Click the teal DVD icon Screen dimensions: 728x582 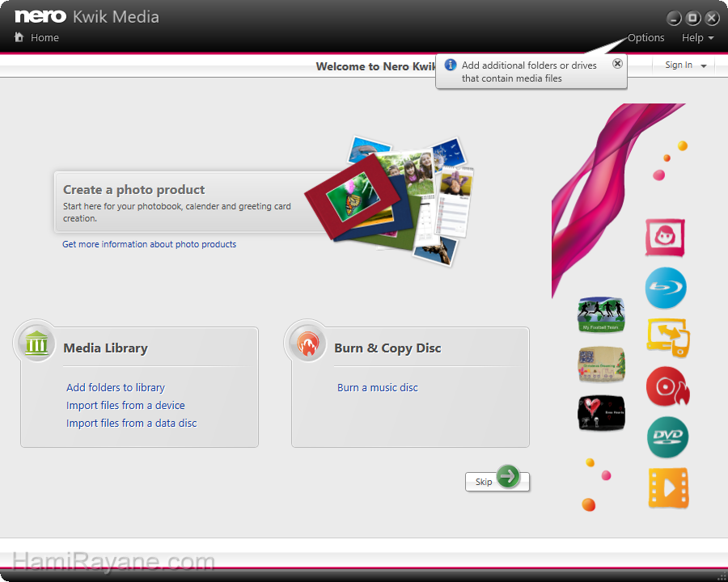(667, 436)
